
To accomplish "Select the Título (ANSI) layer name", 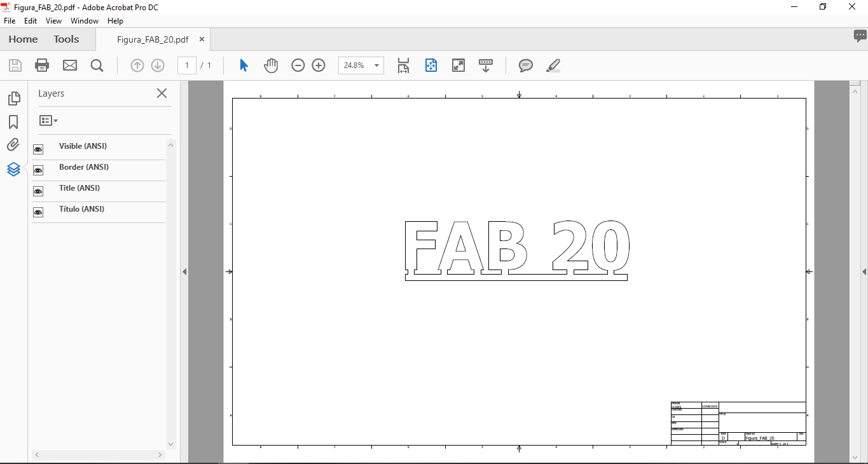I will (81, 209).
